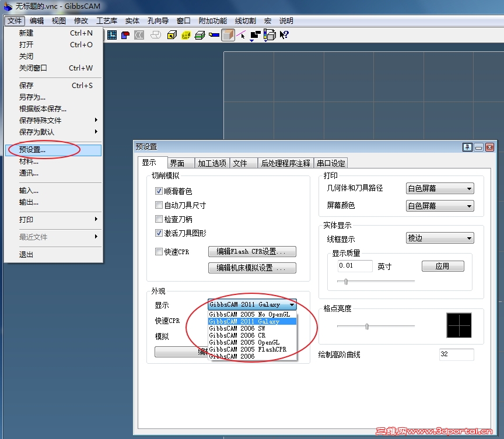Viewport: 504px width, 439px height.
Task: Choose 另存为... menu entry
Action: [x=53, y=97]
